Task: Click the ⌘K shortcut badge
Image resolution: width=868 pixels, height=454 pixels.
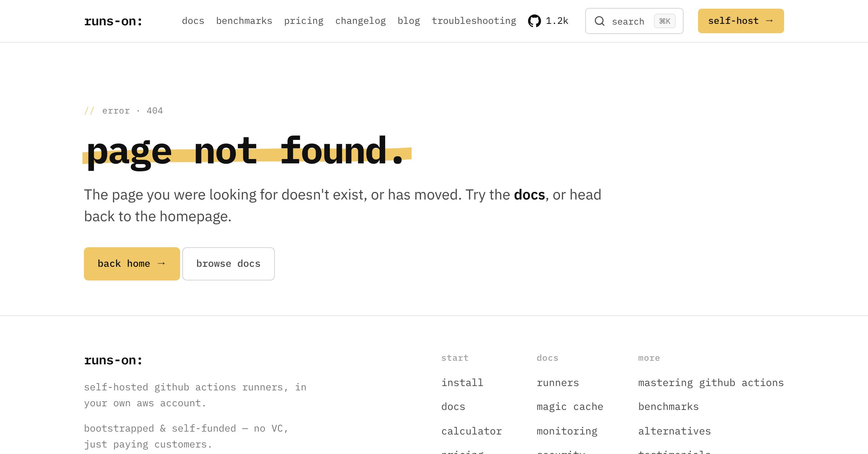Action: [x=664, y=21]
